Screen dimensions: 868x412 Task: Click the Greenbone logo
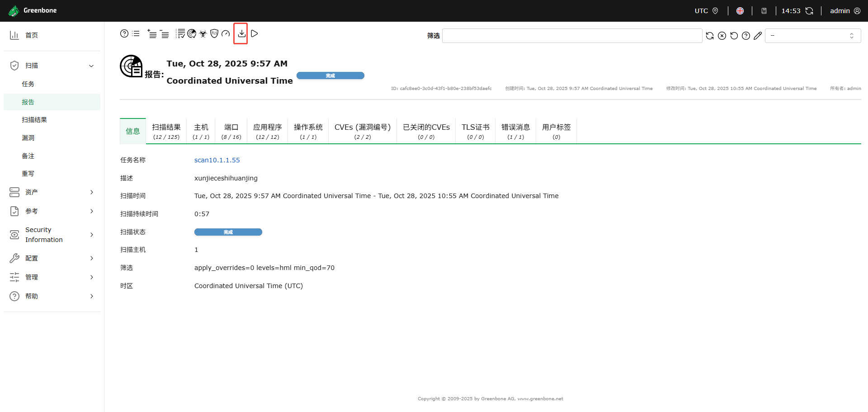33,10
